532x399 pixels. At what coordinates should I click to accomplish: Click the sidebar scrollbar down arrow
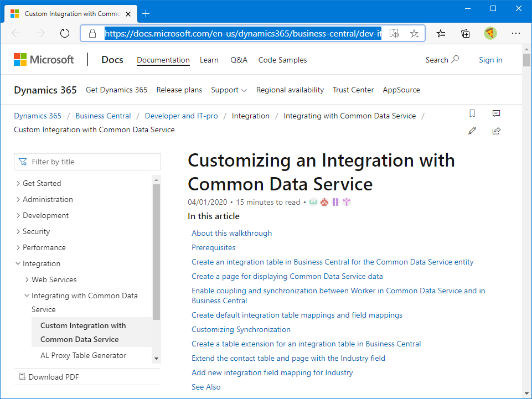click(156, 358)
